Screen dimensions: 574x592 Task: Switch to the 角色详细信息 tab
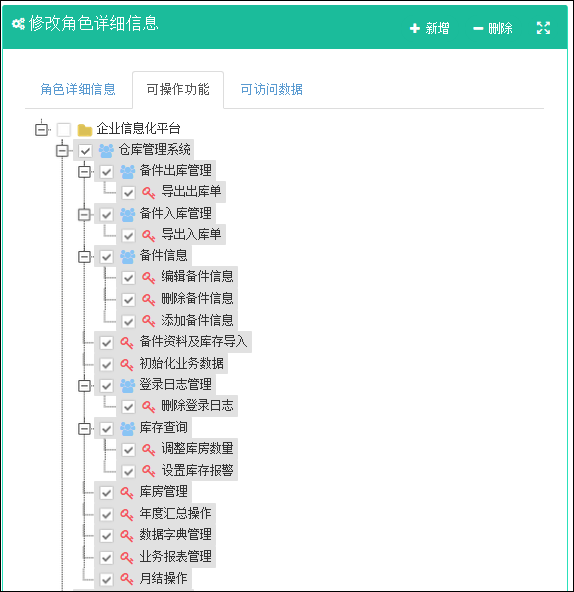78,89
